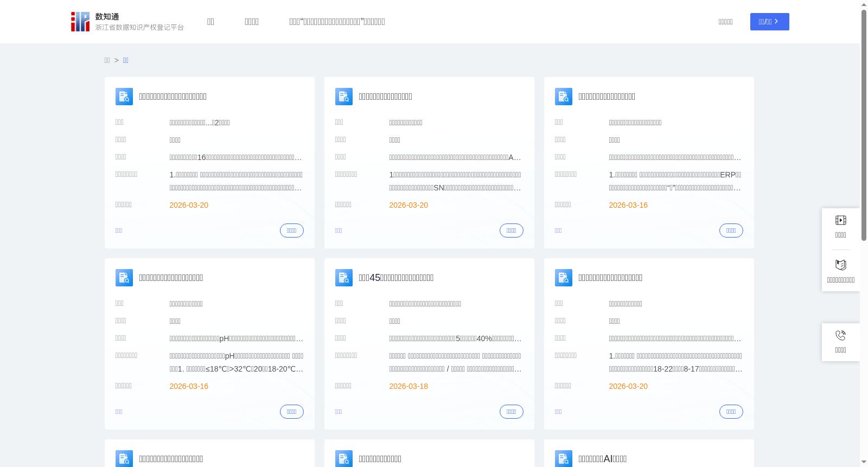Click the blue footer link on the 18-22 card
The image size is (868, 467).
[558, 412]
